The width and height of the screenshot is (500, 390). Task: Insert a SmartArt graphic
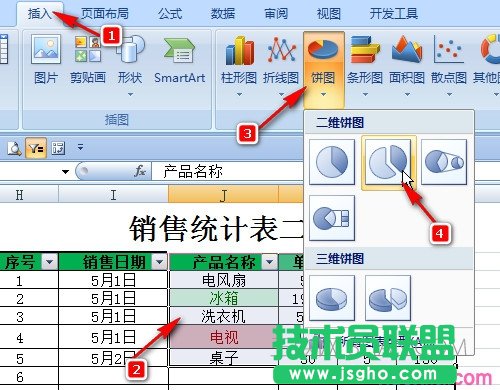point(179,59)
